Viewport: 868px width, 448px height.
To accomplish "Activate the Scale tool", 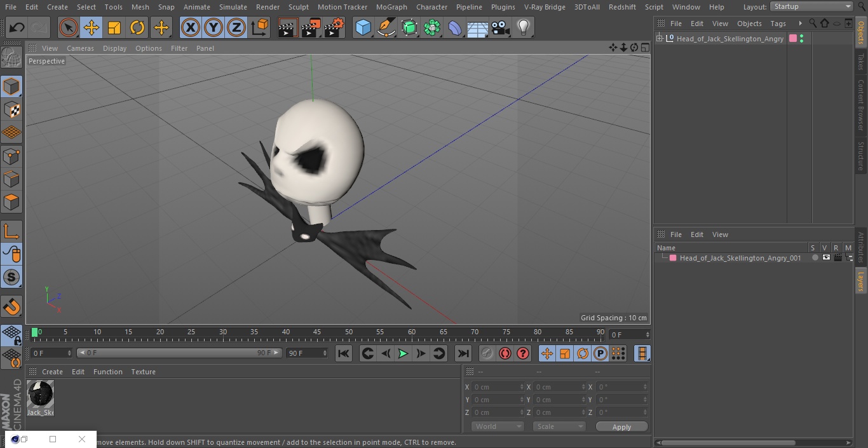I will [x=114, y=28].
